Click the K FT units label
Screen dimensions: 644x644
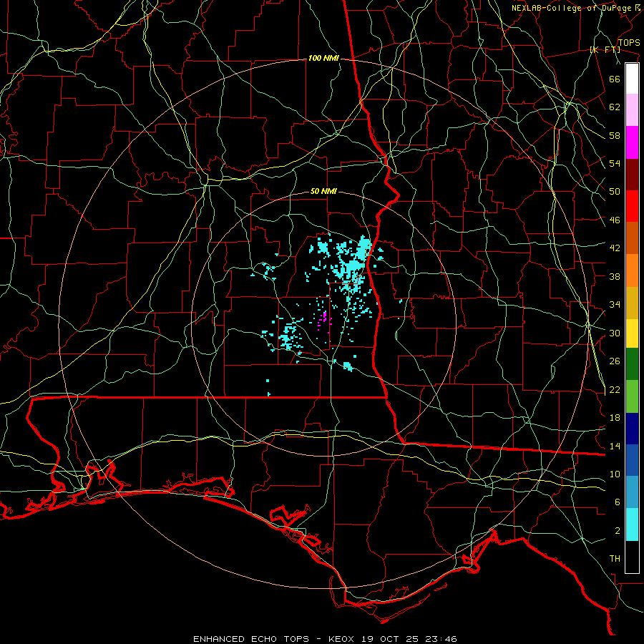[605, 49]
